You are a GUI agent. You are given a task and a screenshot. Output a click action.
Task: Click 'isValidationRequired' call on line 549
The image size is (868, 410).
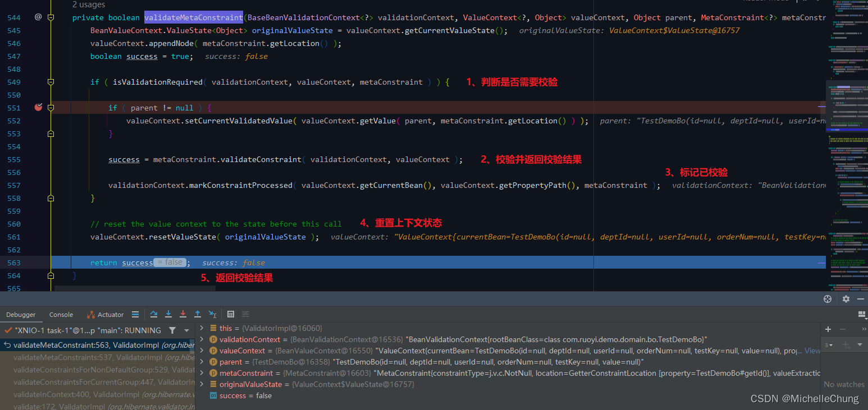[x=158, y=82]
